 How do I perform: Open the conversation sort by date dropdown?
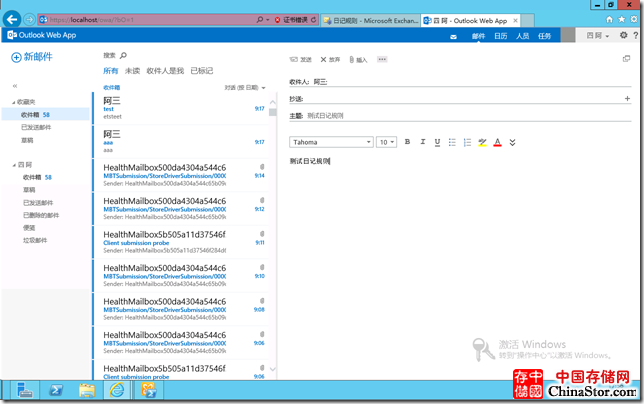[245, 87]
